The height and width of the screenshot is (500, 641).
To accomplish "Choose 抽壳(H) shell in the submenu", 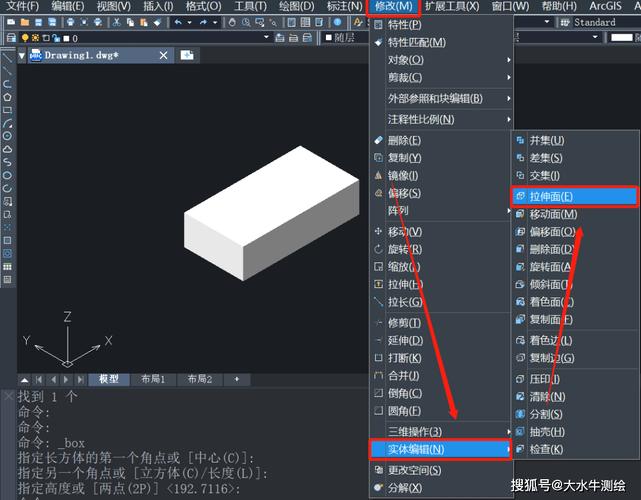I will [574, 432].
